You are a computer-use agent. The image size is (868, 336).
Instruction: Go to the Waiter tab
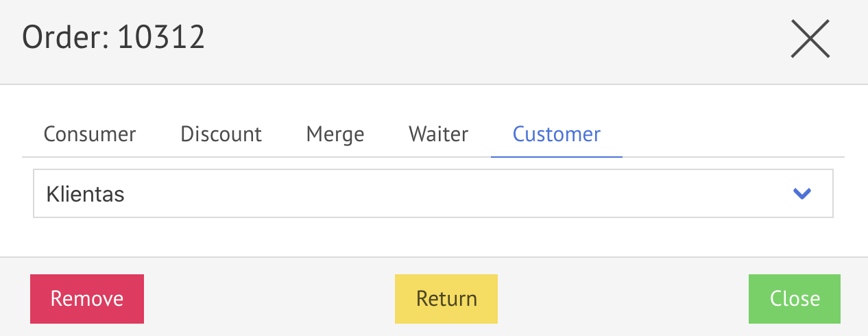coord(438,134)
